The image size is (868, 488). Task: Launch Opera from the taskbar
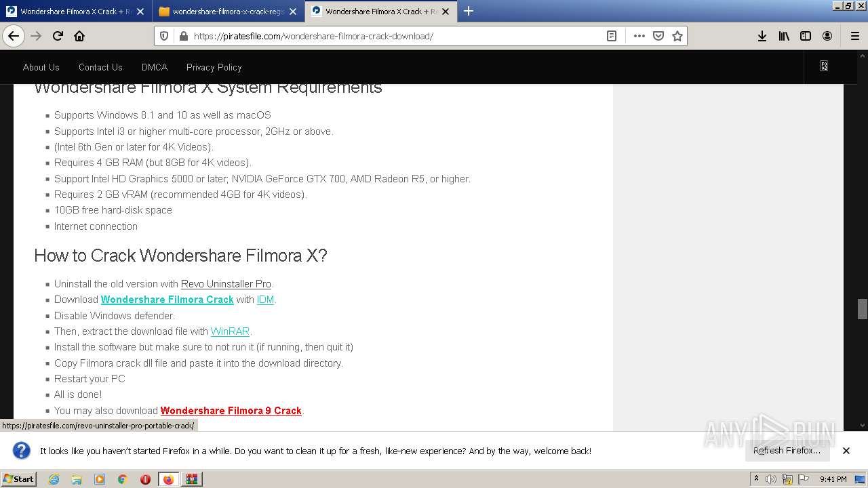145,479
